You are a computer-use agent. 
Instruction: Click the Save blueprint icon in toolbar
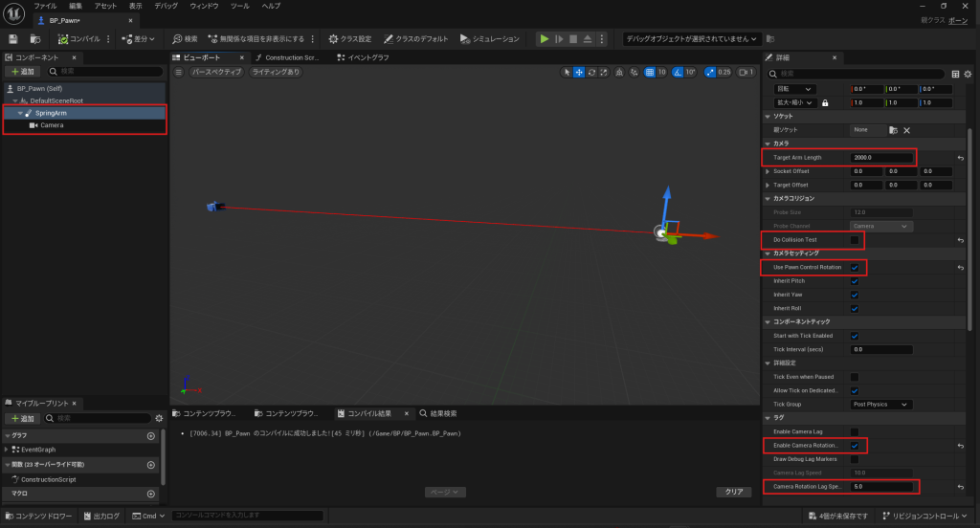tap(13, 39)
